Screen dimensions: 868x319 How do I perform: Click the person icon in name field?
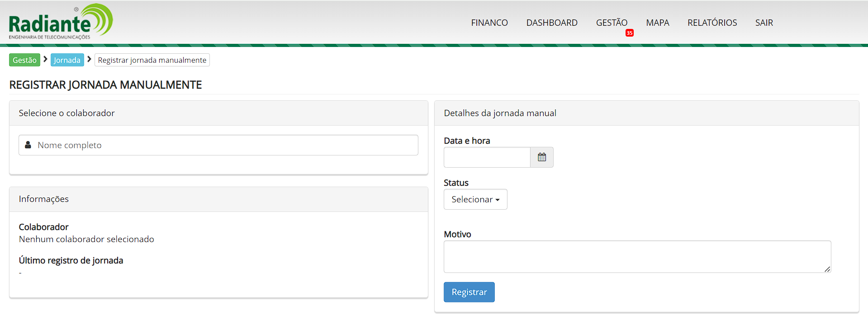tap(28, 145)
